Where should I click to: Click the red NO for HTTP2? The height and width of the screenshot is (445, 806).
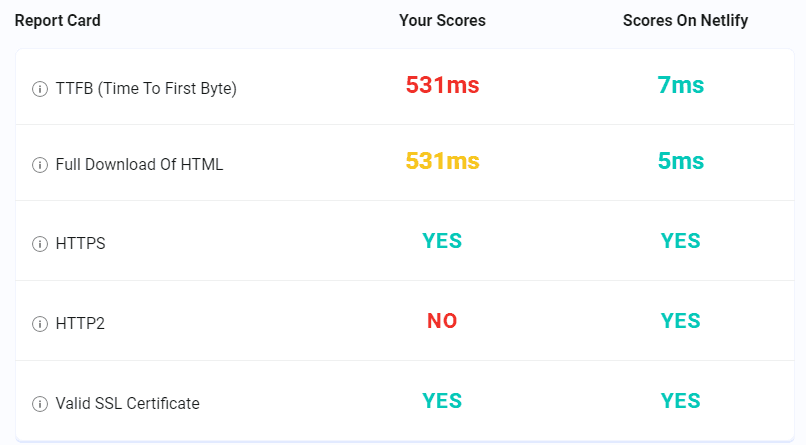coord(442,321)
